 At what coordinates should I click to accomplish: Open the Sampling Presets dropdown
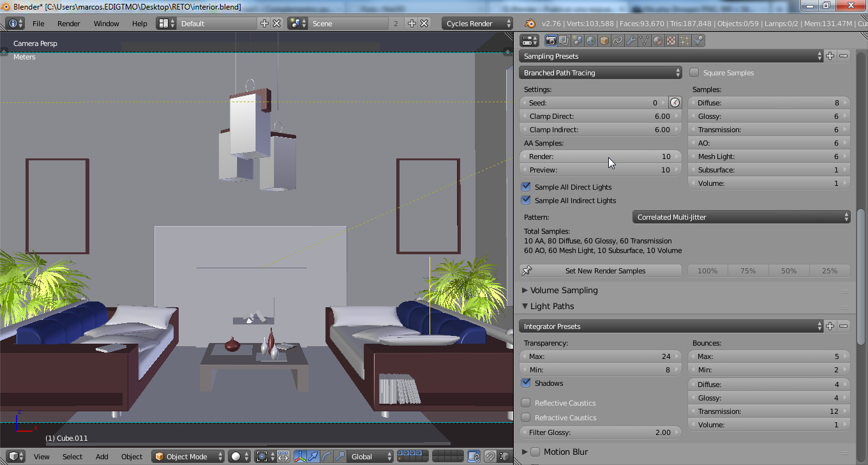(x=671, y=56)
